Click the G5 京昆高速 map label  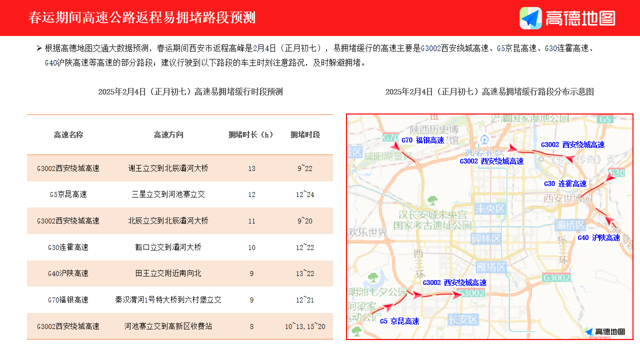(x=399, y=321)
